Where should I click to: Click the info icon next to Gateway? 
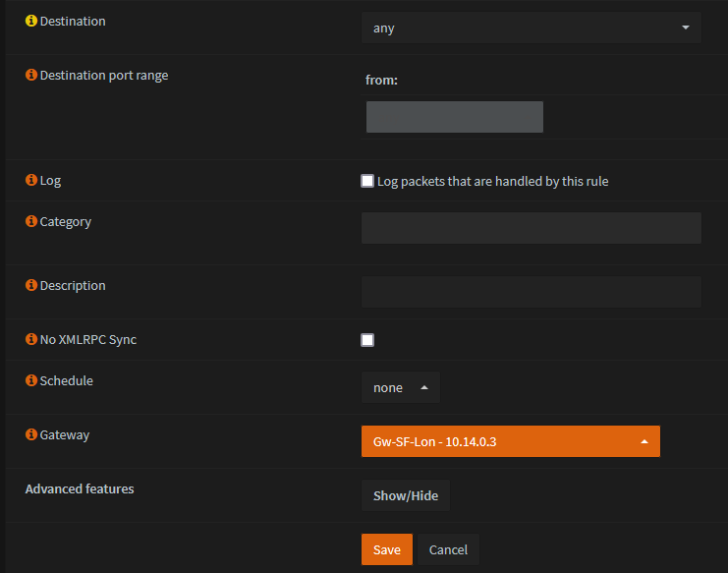pyautogui.click(x=31, y=434)
